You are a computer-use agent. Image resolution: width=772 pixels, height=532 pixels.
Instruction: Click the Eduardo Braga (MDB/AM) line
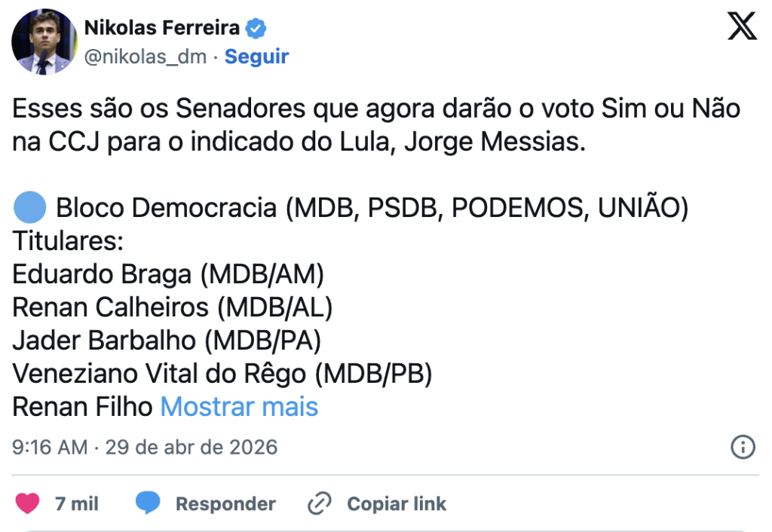pyautogui.click(x=168, y=274)
